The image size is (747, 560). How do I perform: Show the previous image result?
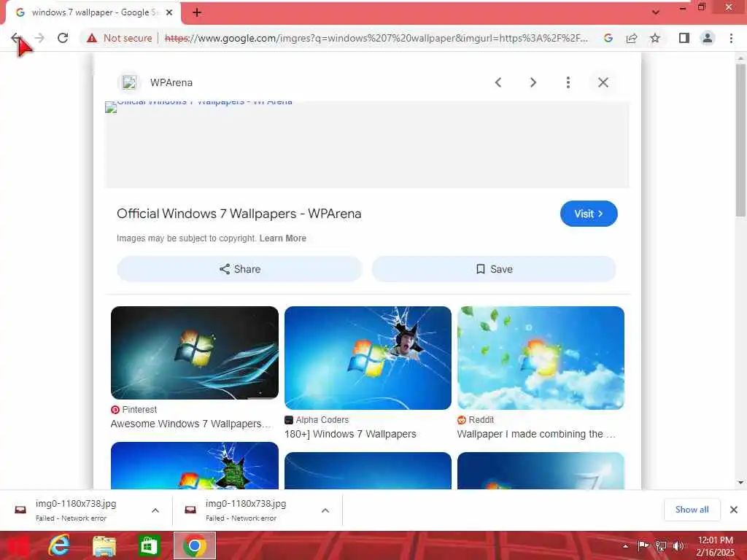[498, 82]
